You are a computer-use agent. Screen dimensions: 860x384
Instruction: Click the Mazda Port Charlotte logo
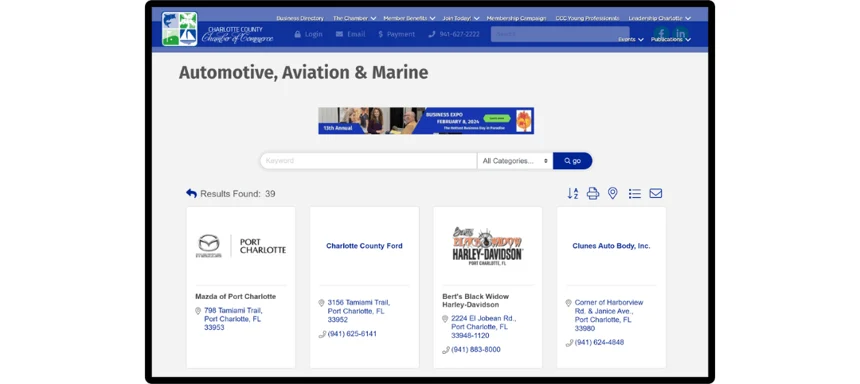pos(241,246)
